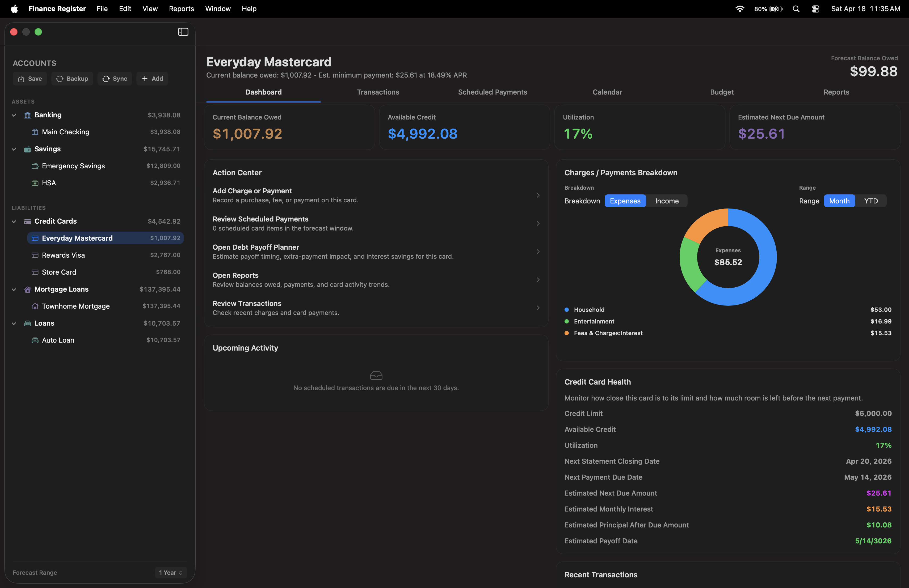Screen dimensions: 909x588
Task: Open Reports from the Action Center
Action: (376, 280)
